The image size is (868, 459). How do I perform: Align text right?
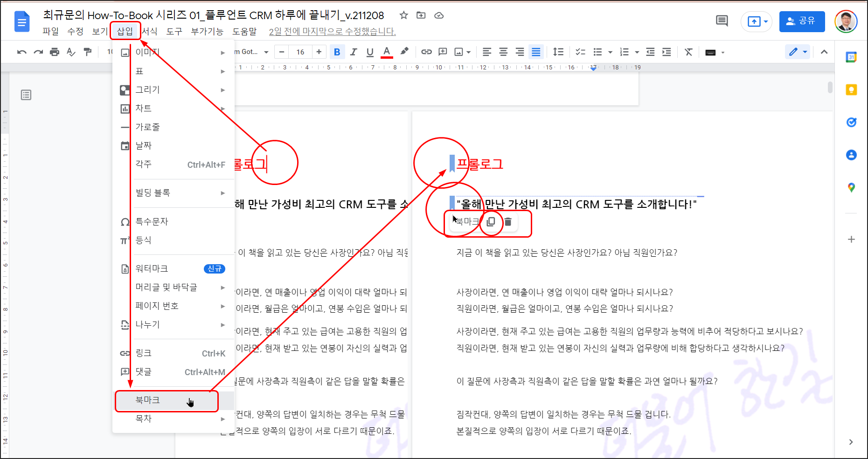(x=520, y=52)
